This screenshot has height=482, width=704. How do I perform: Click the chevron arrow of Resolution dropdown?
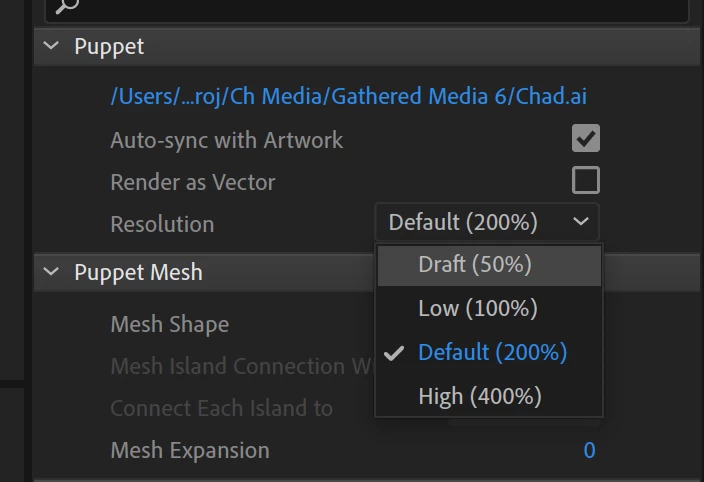point(581,221)
